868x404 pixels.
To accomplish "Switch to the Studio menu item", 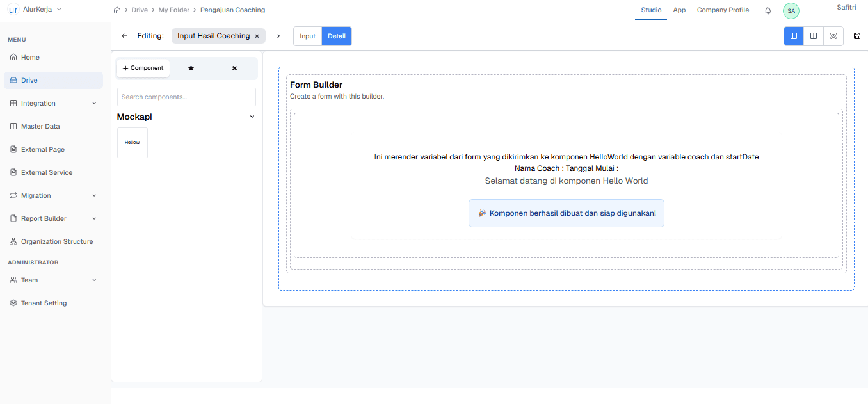I will (650, 10).
